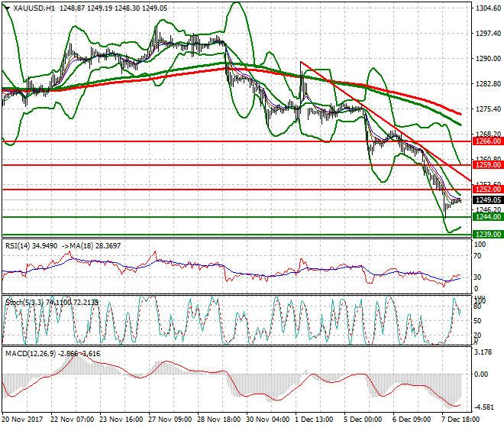Select the 1266.00 red price level label

click(488, 141)
